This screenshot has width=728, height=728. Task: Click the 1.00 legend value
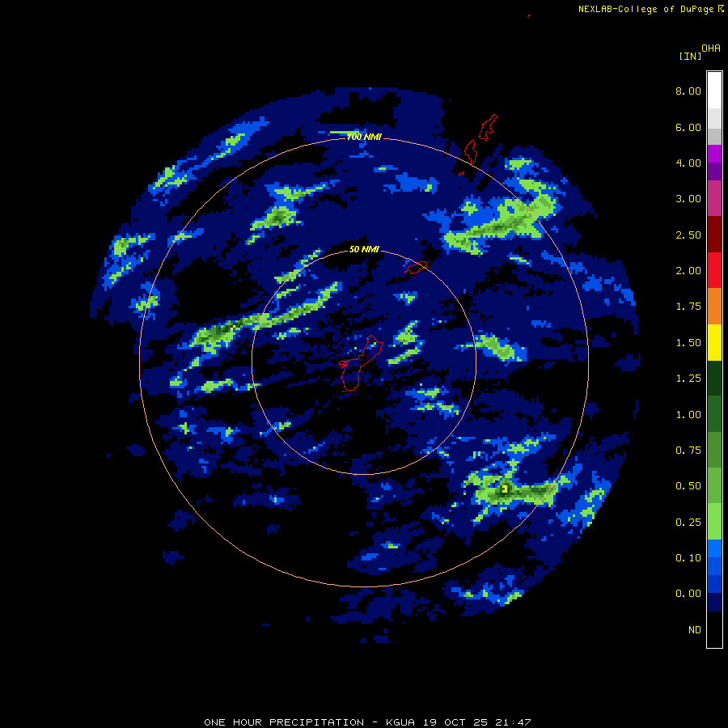click(x=688, y=415)
